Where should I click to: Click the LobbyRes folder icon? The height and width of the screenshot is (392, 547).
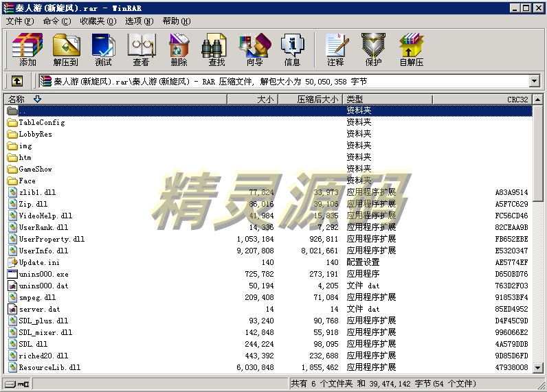click(x=12, y=134)
